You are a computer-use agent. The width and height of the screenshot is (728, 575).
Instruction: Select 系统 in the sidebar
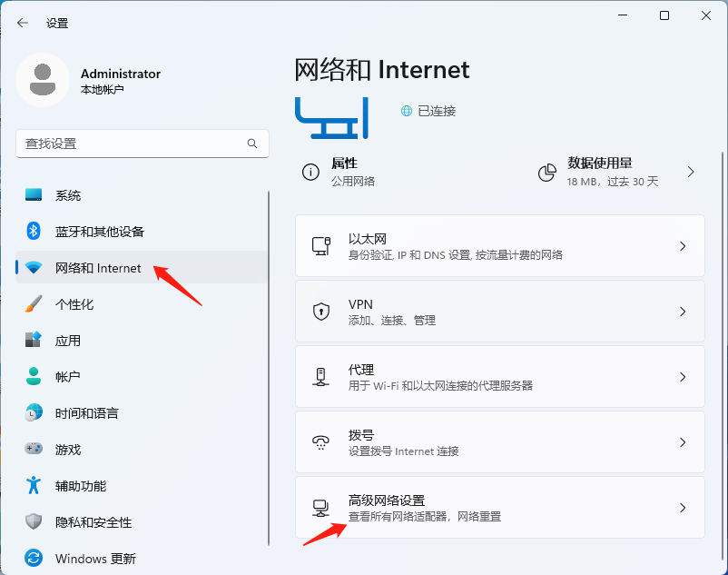point(142,195)
